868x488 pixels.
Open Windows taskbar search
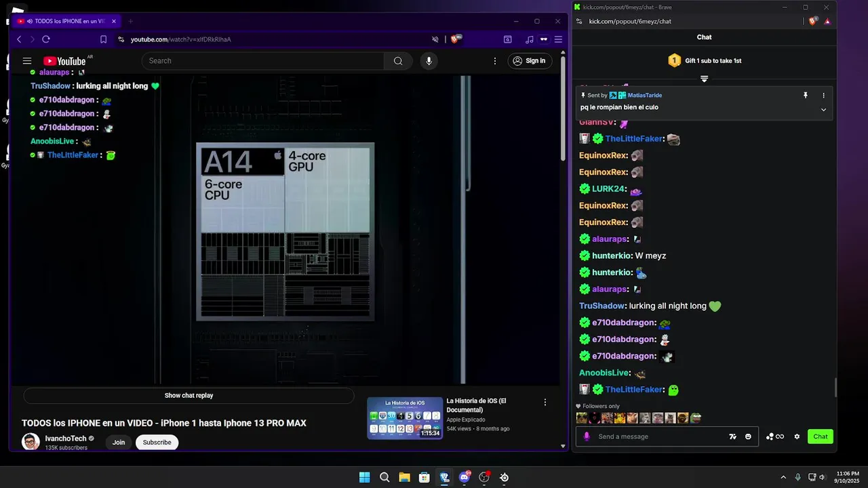(384, 477)
